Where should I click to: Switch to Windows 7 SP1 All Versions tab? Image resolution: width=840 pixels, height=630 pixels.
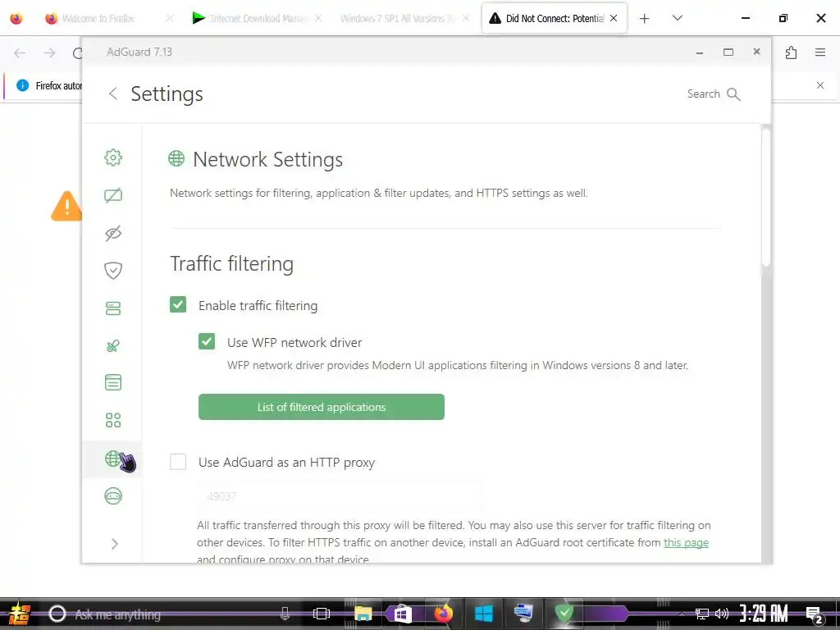(x=398, y=18)
